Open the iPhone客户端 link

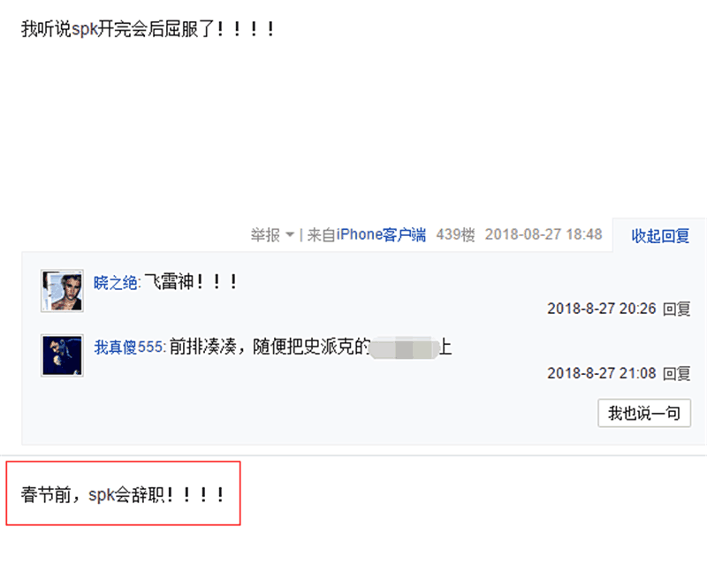click(381, 234)
